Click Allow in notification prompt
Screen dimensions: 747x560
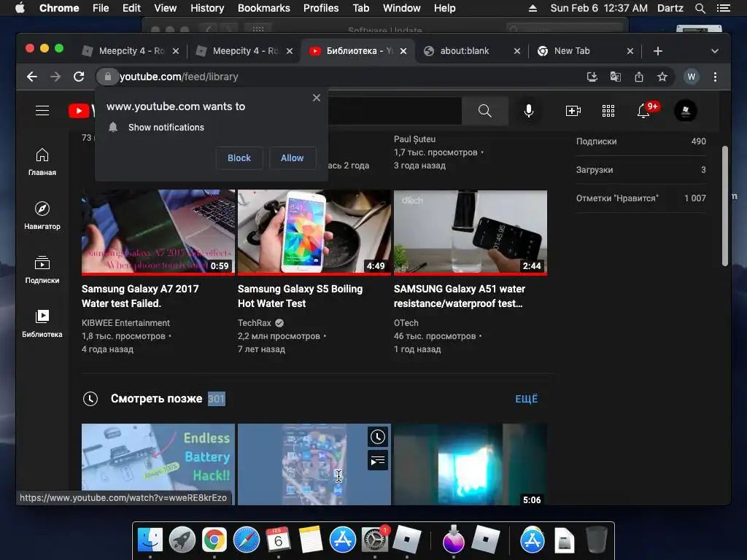click(x=292, y=158)
